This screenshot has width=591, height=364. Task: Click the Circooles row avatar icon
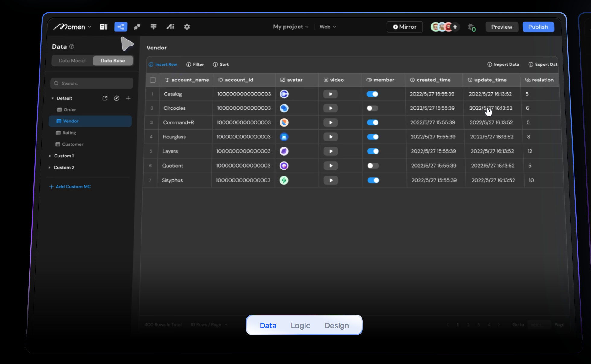click(x=284, y=108)
